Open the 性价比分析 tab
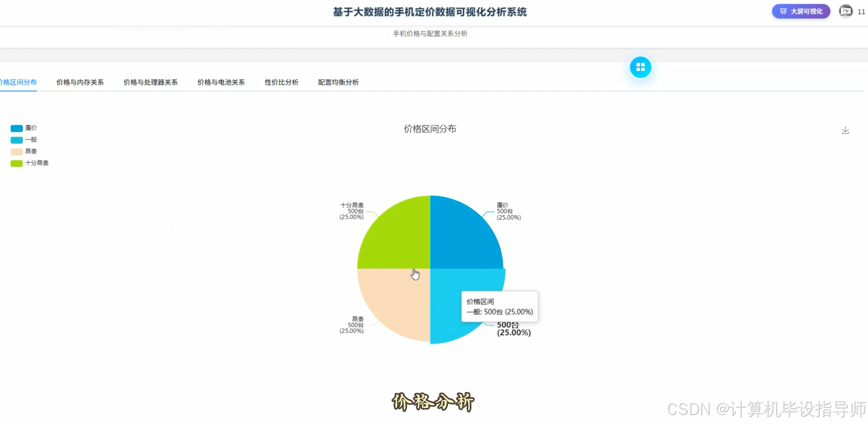Viewport: 868px width, 424px height. (x=281, y=82)
